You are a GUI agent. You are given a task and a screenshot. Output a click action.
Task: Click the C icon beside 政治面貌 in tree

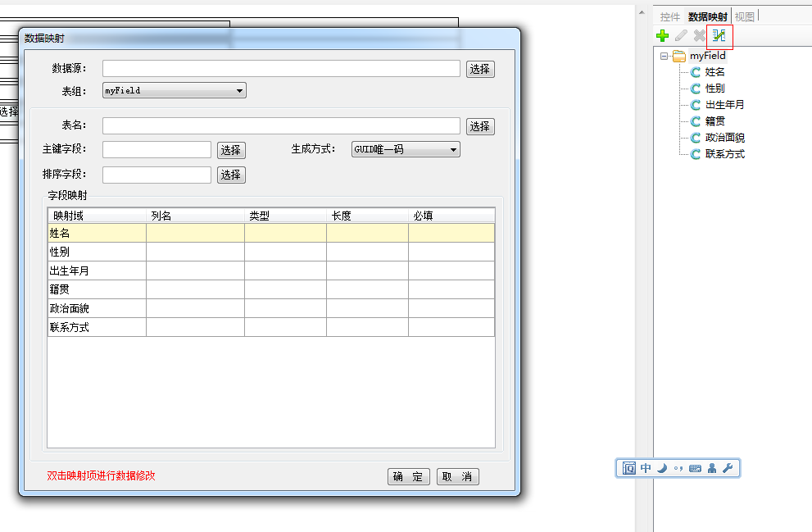click(696, 138)
